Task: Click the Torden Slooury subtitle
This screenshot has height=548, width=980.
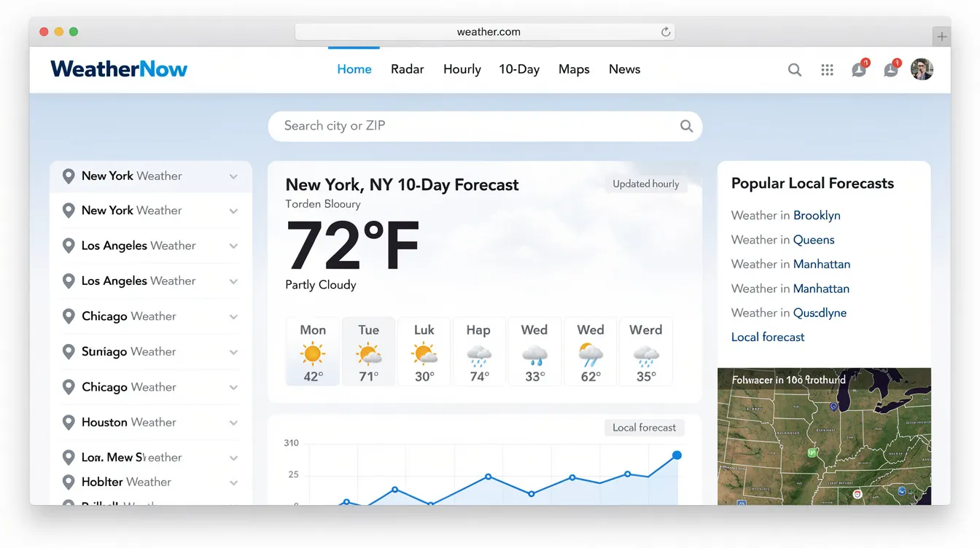Action: click(x=323, y=205)
